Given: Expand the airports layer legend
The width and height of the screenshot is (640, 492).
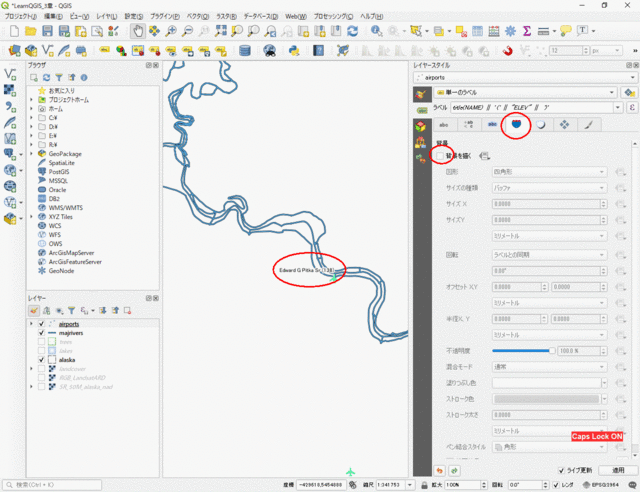Looking at the screenshot, I should tap(31, 324).
